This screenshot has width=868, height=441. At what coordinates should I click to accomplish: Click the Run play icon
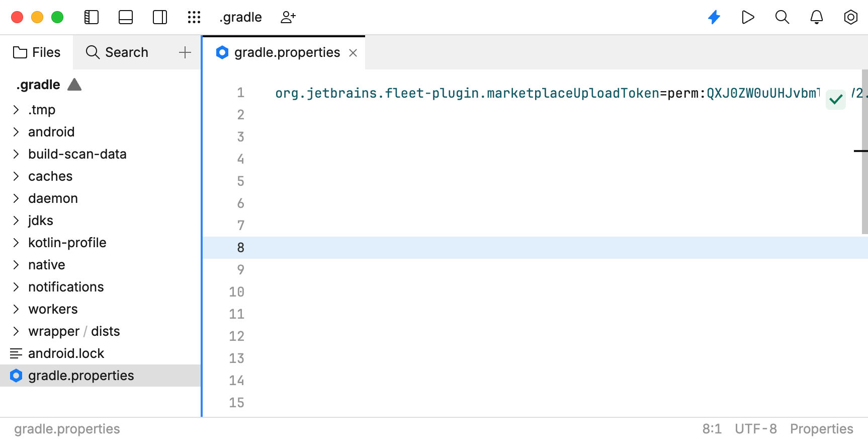pyautogui.click(x=748, y=17)
